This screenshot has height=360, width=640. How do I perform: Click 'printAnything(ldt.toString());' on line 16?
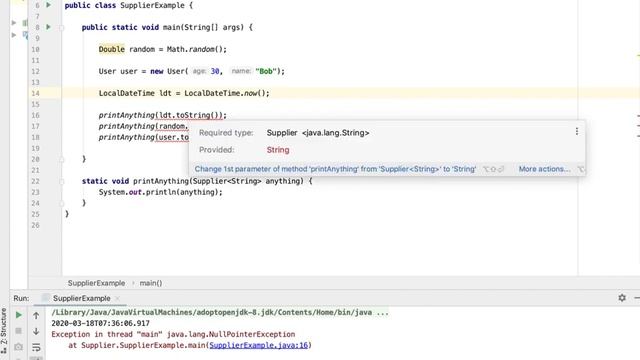[162, 116]
